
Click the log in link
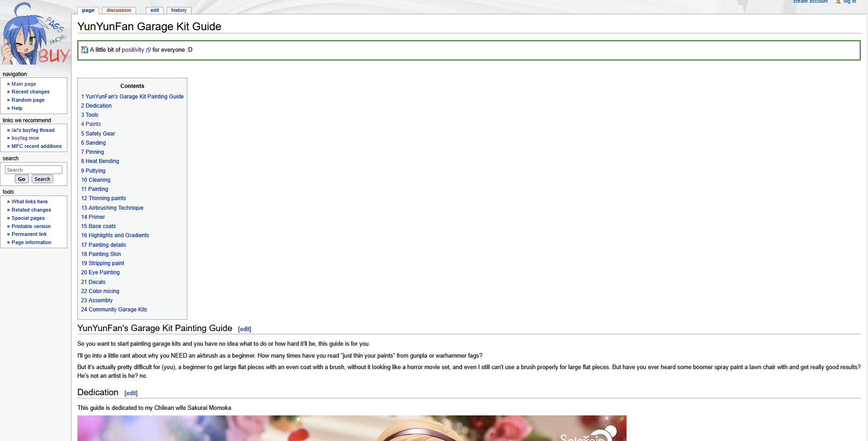click(x=850, y=2)
